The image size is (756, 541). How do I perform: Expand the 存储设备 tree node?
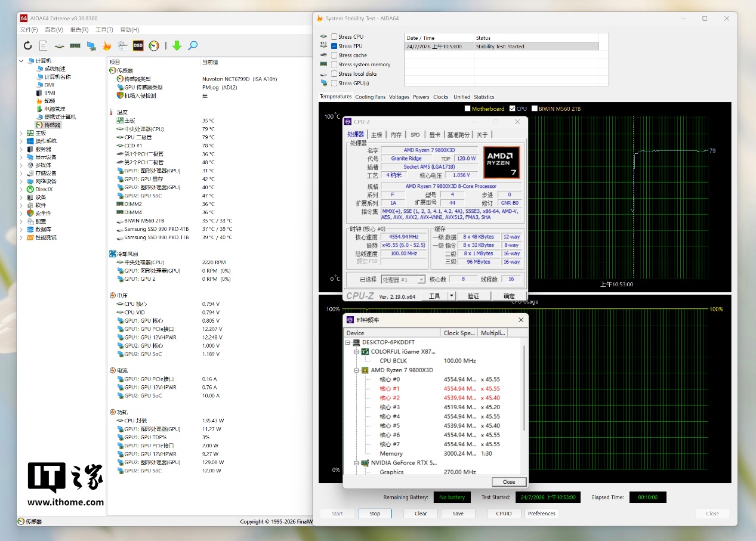point(21,173)
